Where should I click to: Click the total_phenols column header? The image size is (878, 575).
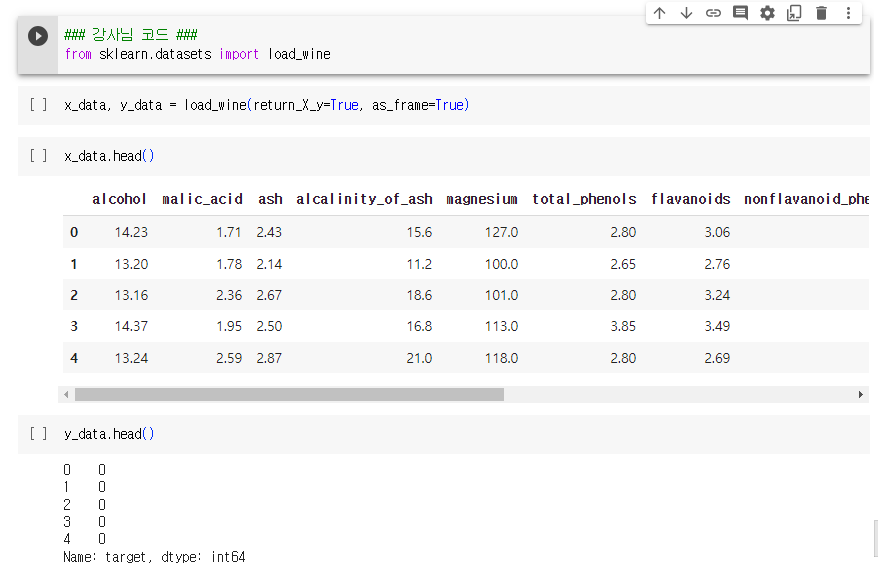click(584, 199)
